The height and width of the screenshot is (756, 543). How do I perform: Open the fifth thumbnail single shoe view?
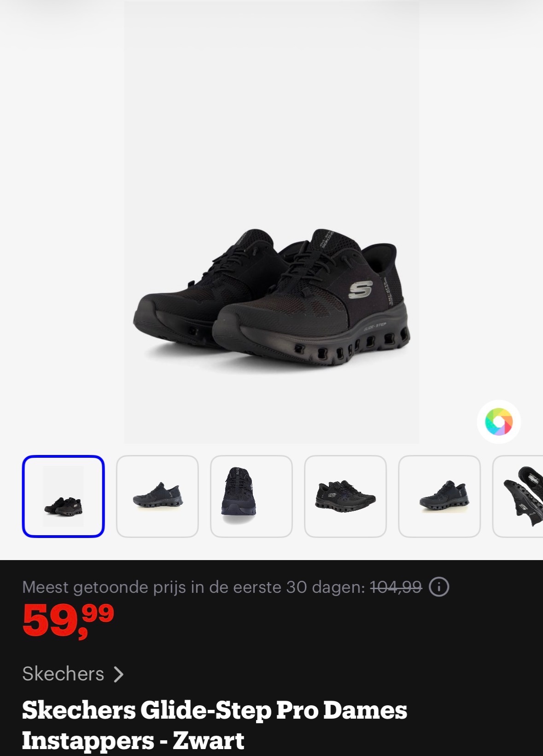(439, 496)
